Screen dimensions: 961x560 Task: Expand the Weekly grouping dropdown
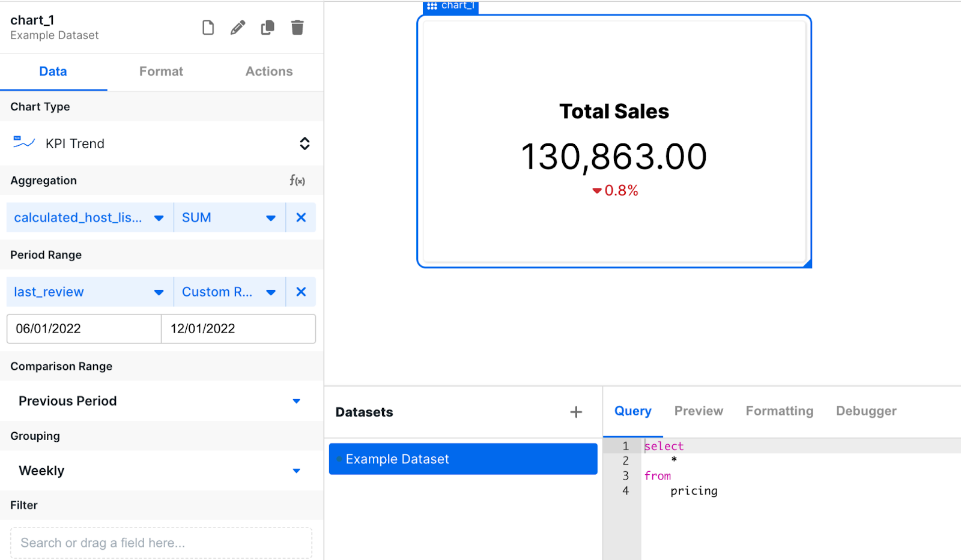[x=296, y=471]
